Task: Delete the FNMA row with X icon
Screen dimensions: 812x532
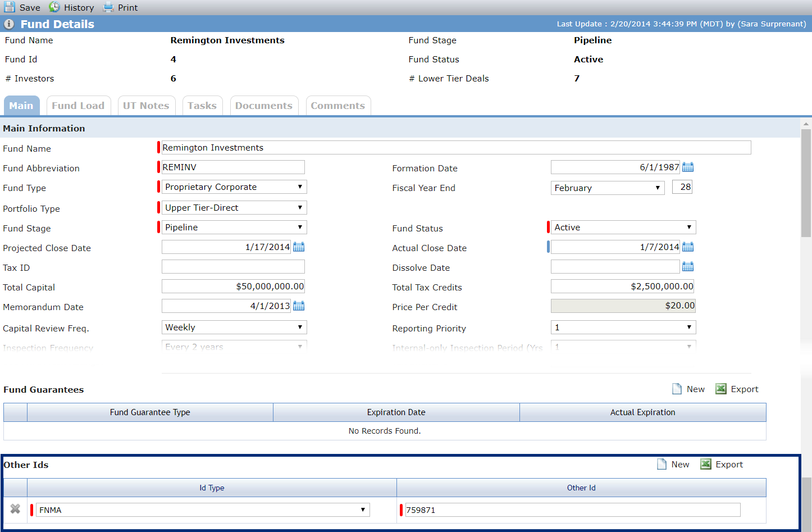Action: click(15, 509)
